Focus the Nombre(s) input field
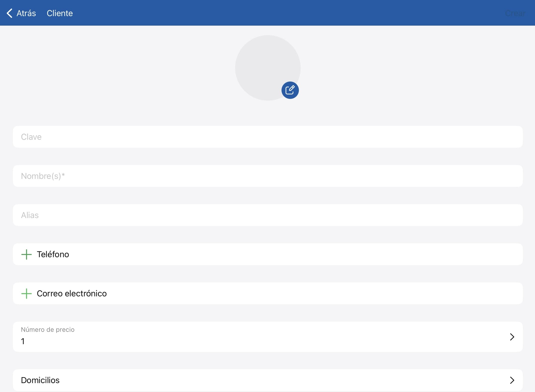 pyautogui.click(x=268, y=176)
